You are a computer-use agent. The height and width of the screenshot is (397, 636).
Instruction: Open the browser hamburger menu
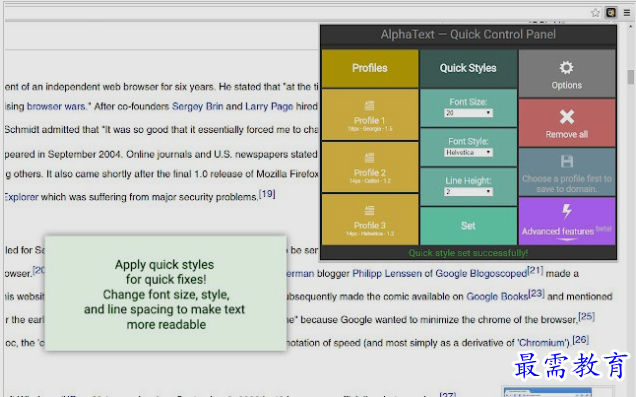[627, 13]
